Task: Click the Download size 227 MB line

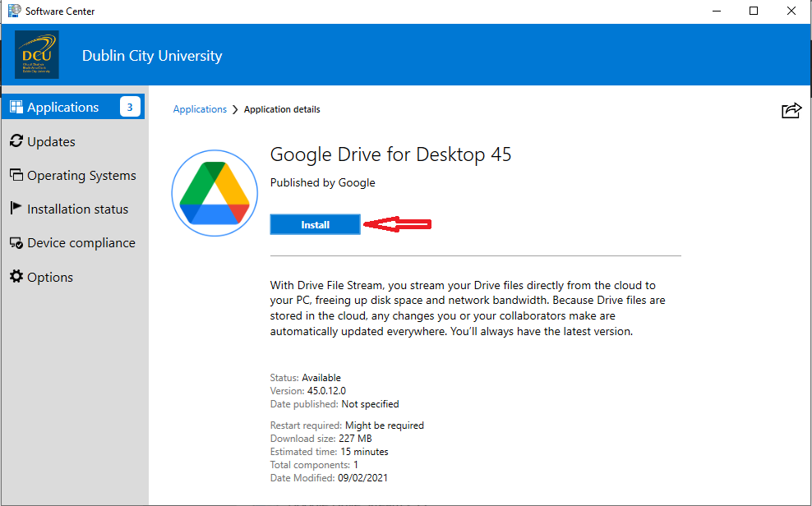Action: tap(321, 438)
